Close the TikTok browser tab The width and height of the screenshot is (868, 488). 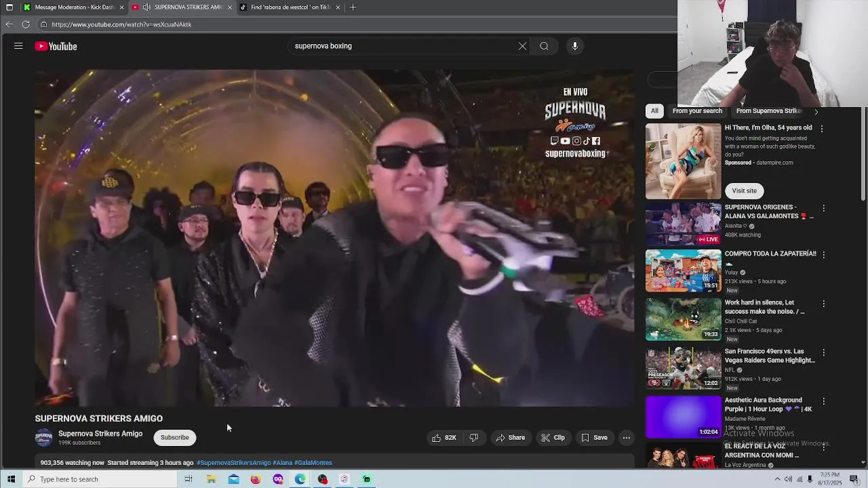tap(338, 7)
